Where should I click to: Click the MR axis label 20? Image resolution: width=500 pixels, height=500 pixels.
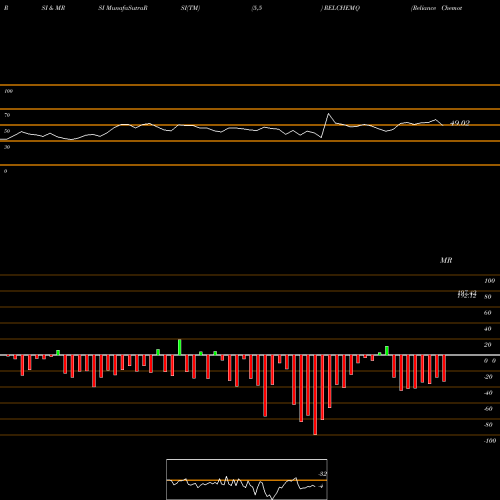click(x=488, y=345)
